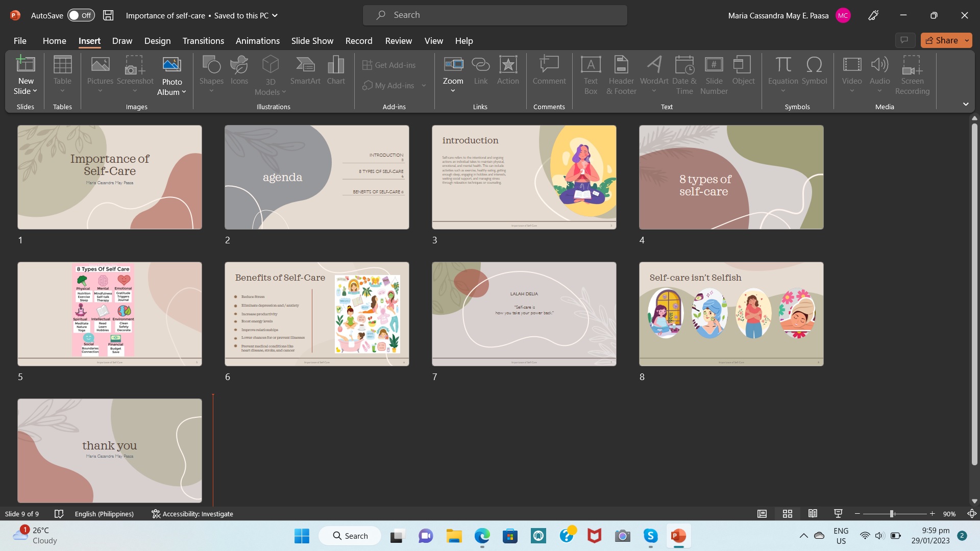Adjust the zoom slider handle
Viewport: 980px width, 551px height.
(x=892, y=514)
